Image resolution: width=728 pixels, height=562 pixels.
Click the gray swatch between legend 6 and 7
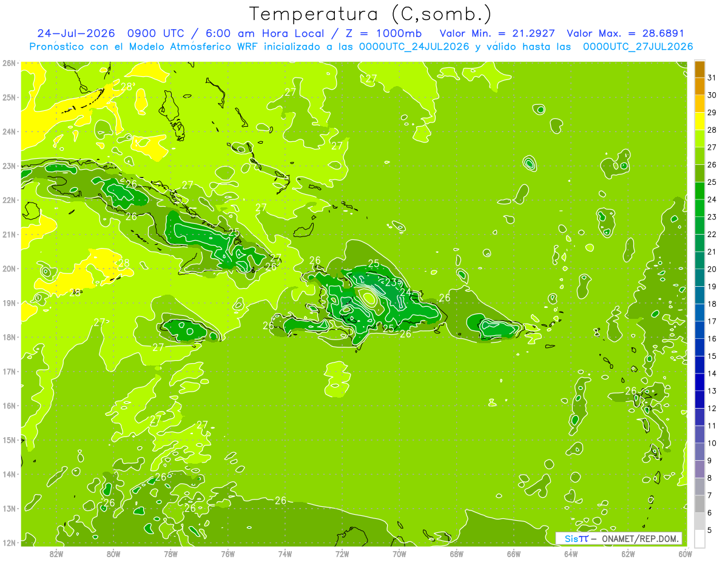click(699, 504)
